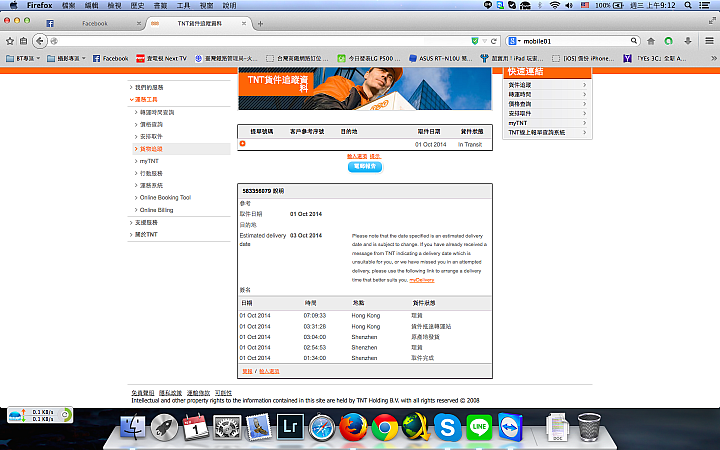
Task: Open the Firefox hamburger menu
Action: 709,41
